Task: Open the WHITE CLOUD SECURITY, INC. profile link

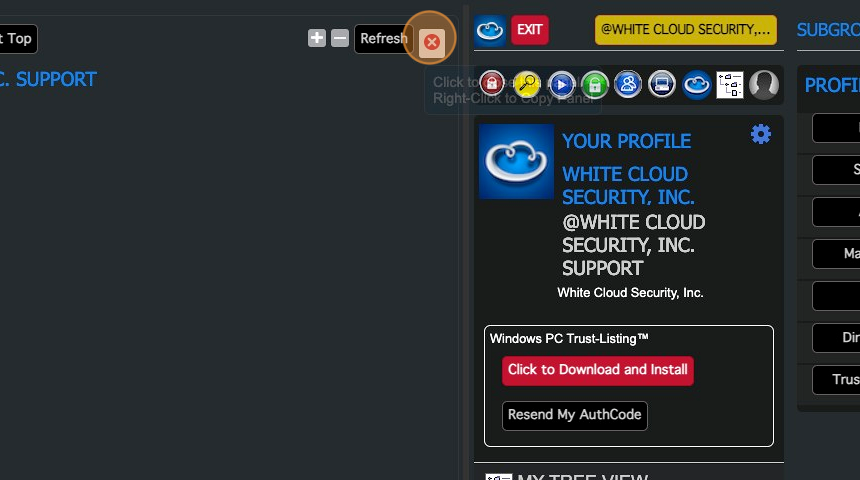Action: 627,185
